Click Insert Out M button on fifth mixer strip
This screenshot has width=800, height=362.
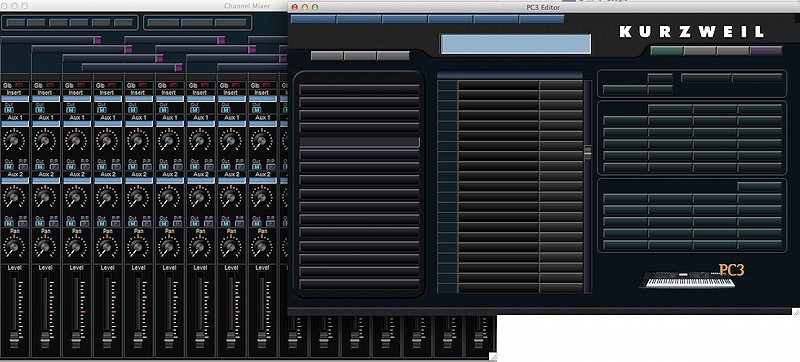coord(133,110)
